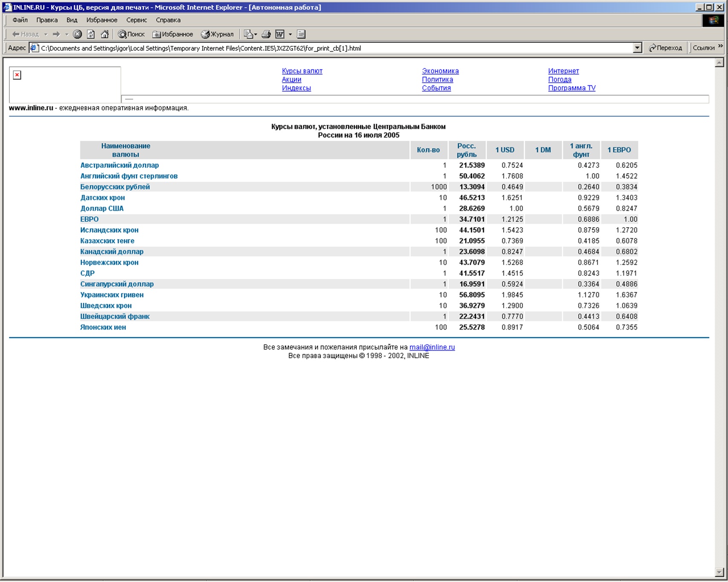This screenshot has height=582, width=728.
Task: Follow the Погода link
Action: [x=559, y=80]
